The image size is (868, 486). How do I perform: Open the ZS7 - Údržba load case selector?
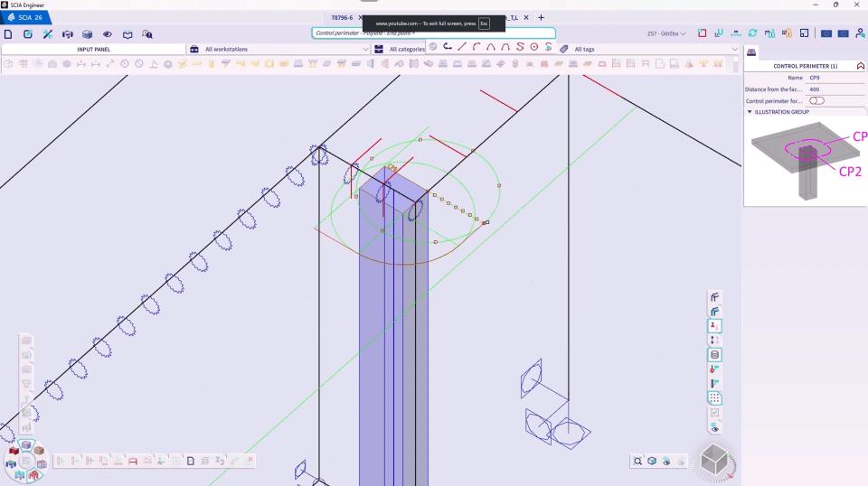(x=666, y=34)
